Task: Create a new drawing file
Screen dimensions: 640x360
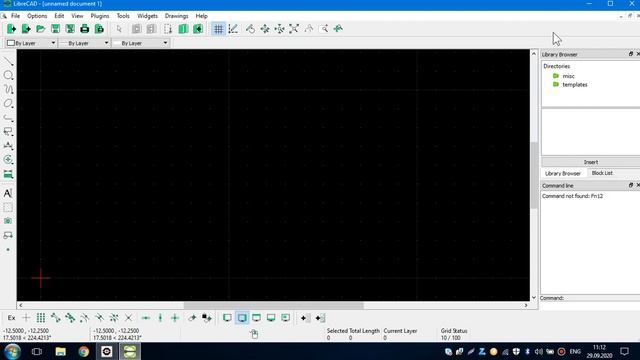Action: [11, 29]
